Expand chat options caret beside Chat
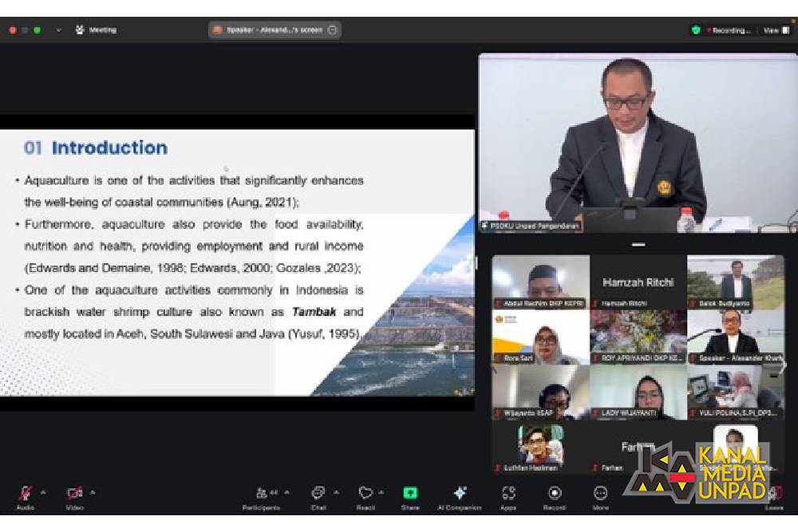Viewport: 798px width, 532px height. click(335, 491)
